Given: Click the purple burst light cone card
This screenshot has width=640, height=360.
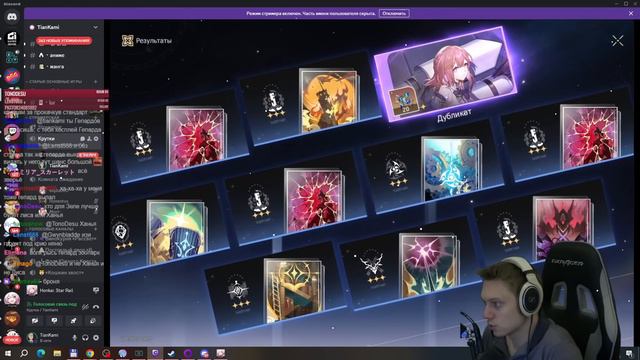Looking at the screenshot, I should point(429,265).
